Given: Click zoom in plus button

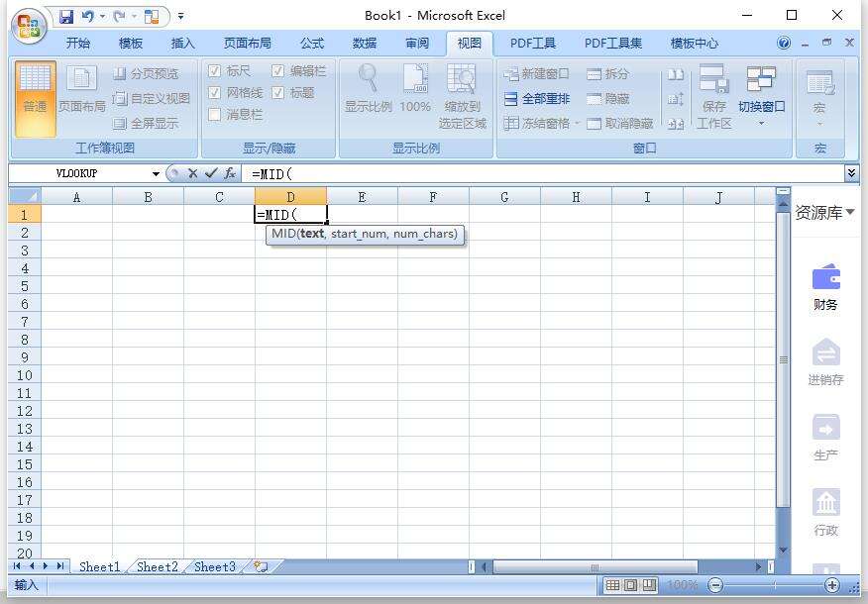Looking at the screenshot, I should (x=831, y=584).
